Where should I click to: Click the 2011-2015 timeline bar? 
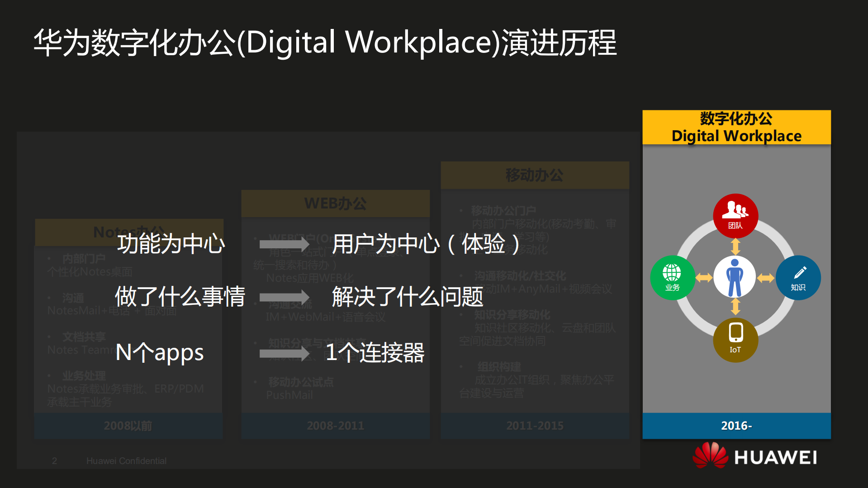coord(534,425)
